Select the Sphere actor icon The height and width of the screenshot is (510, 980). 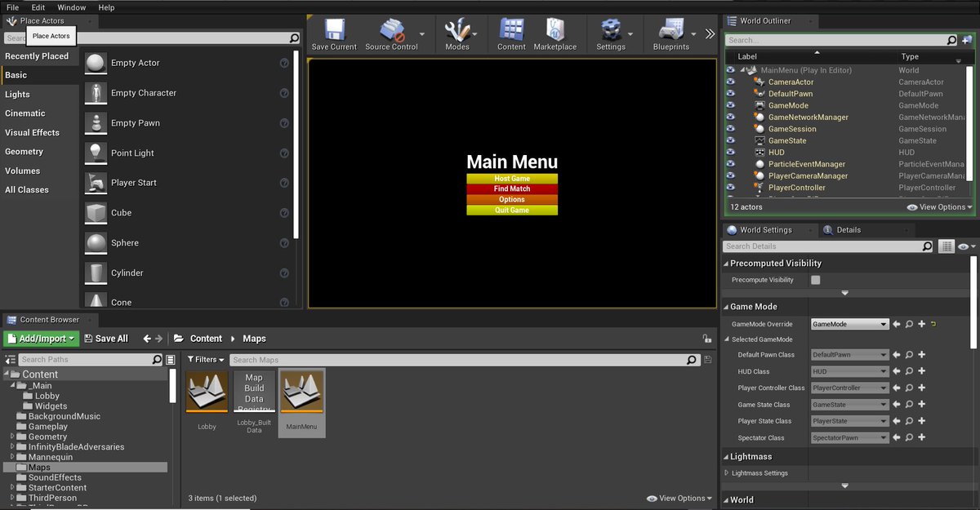[96, 243]
